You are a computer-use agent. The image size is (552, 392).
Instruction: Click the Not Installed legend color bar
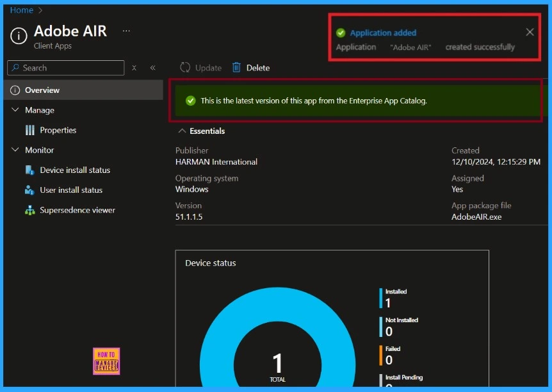(x=380, y=327)
